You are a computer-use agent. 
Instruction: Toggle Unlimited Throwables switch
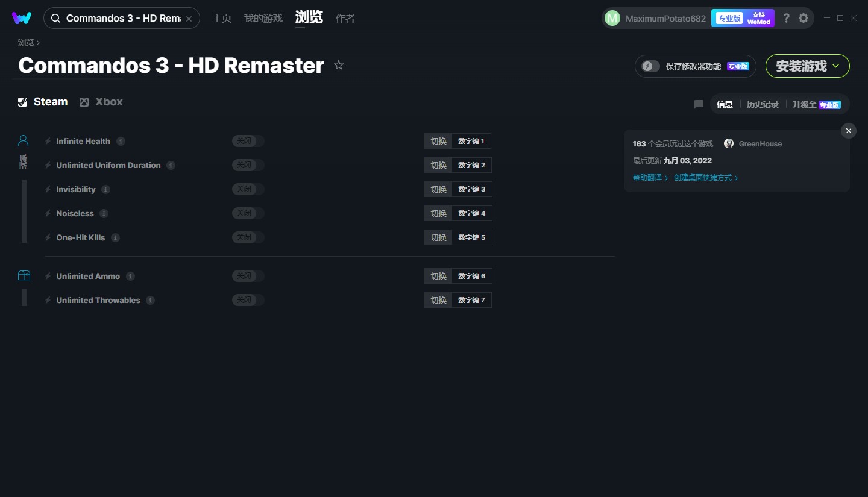point(248,300)
